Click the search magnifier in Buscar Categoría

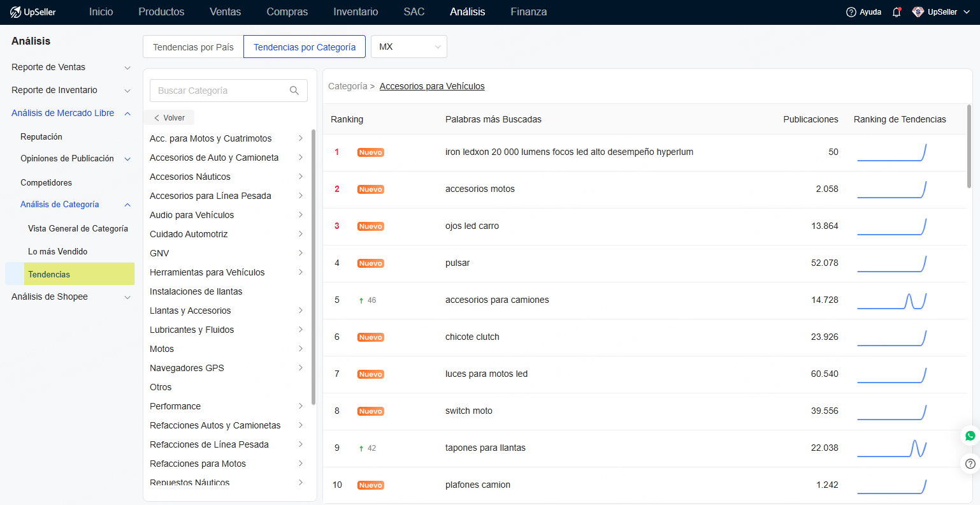click(294, 91)
